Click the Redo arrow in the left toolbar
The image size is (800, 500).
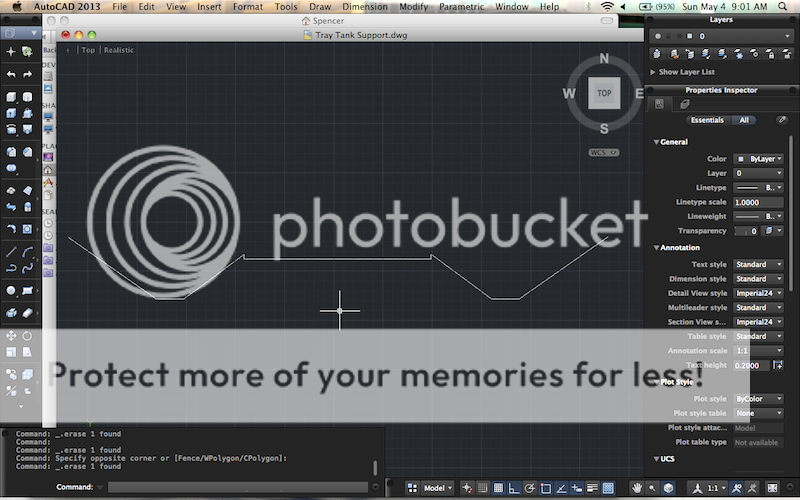[27, 74]
